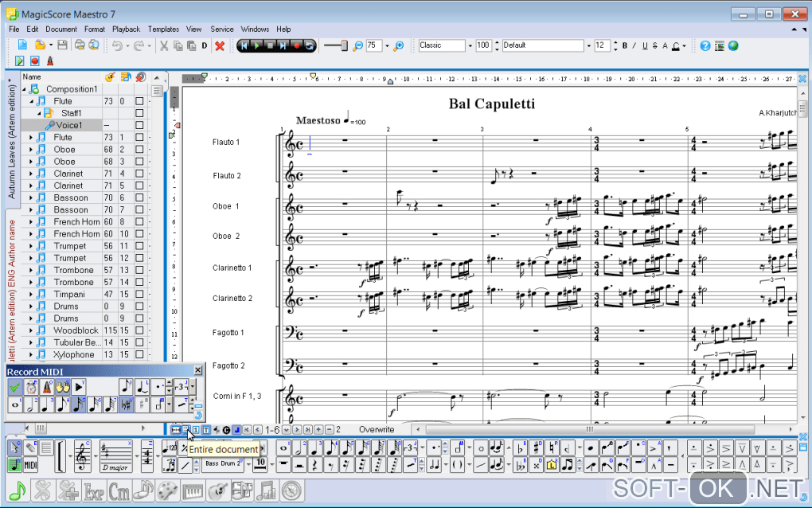The image size is (812, 508).
Task: Zoom out with the minus magnifier
Action: pos(357,46)
